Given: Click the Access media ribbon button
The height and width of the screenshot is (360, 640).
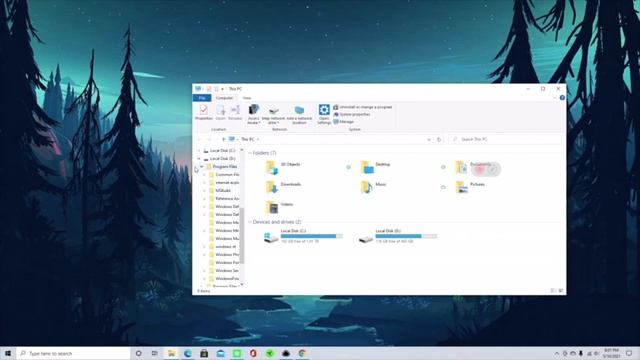Looking at the screenshot, I should 253,114.
